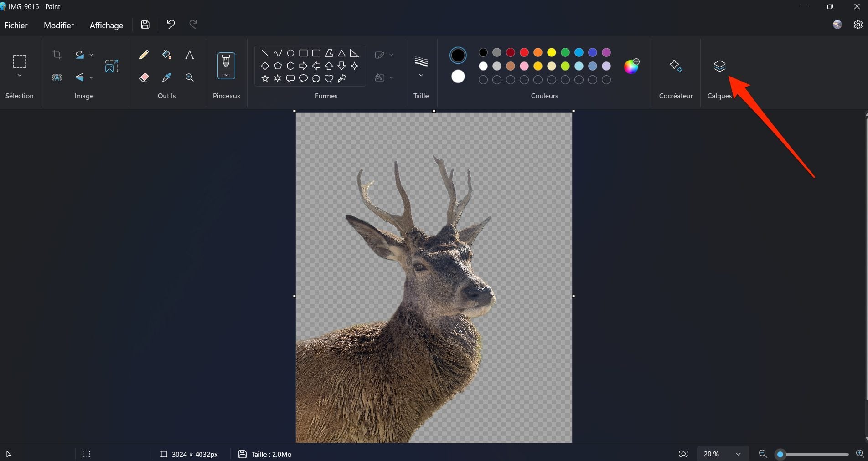Pick the red color swatch

tap(524, 52)
